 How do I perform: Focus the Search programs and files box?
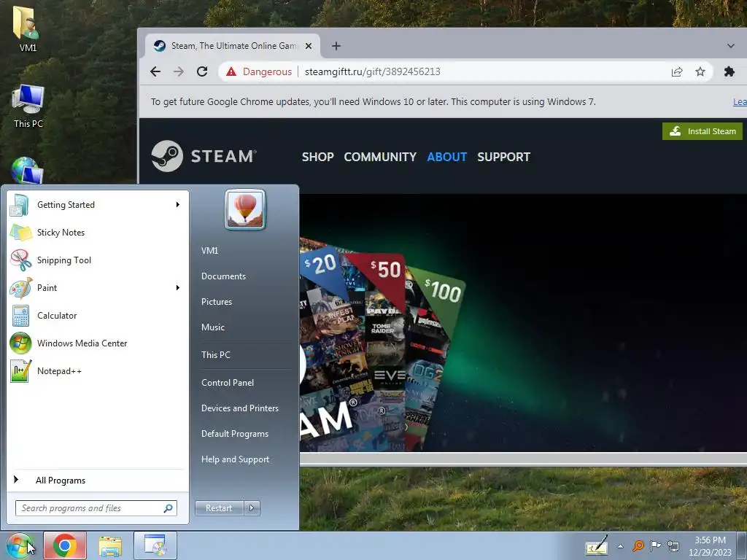coord(96,508)
